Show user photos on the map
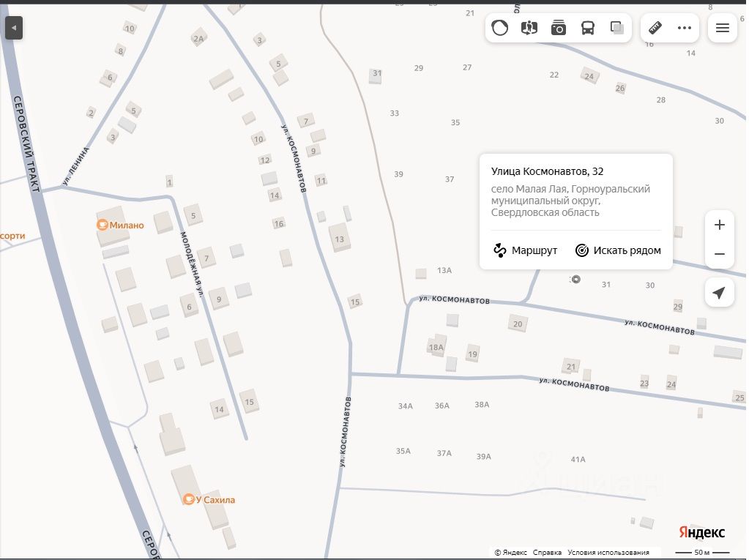This screenshot has width=749, height=560. (559, 29)
